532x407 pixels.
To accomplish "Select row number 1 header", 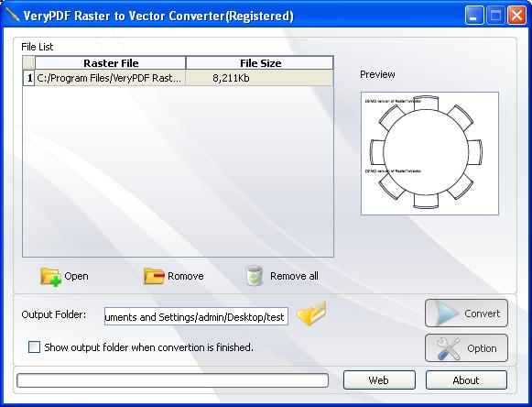I will pos(28,78).
